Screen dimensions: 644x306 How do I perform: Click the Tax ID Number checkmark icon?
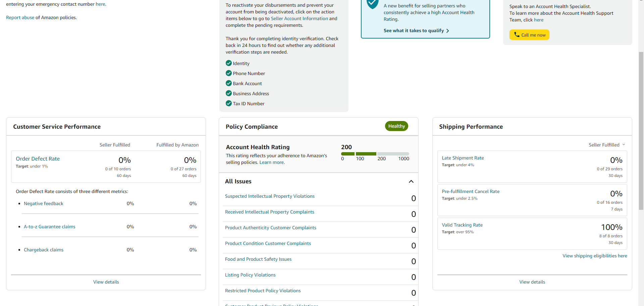[x=229, y=103]
